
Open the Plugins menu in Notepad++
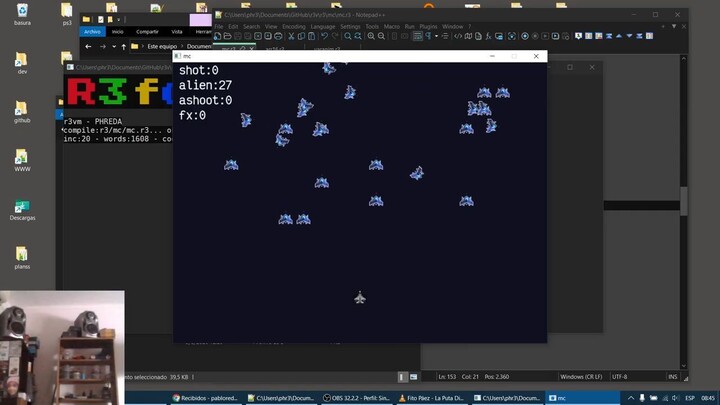[428, 27]
